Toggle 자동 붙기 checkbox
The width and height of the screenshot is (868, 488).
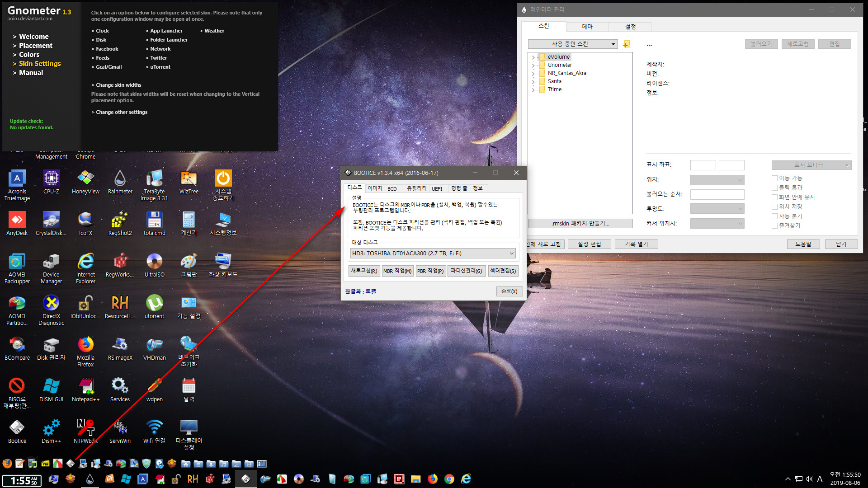pyautogui.click(x=774, y=216)
